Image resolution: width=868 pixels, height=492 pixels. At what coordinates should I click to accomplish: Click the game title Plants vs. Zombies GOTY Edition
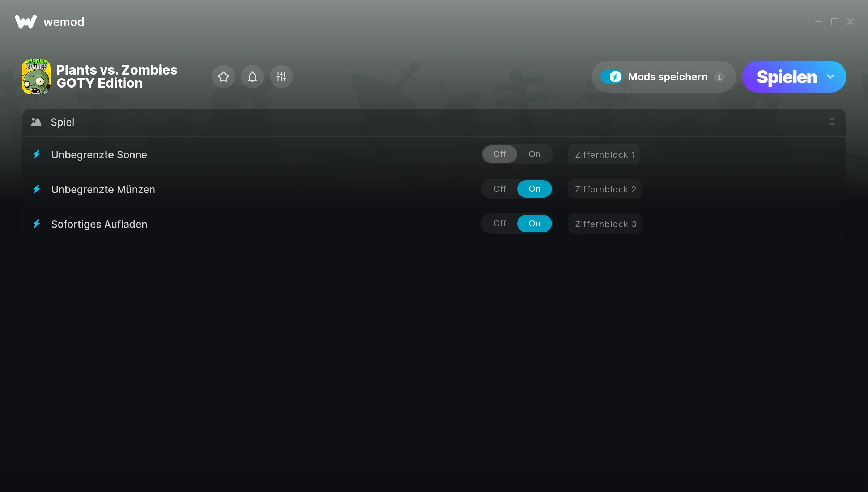click(x=117, y=76)
